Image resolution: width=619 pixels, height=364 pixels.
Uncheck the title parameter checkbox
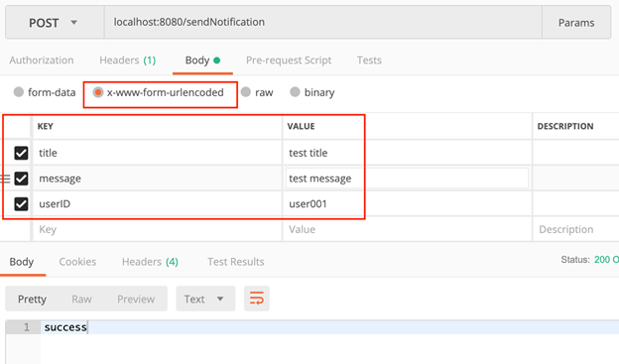click(x=21, y=153)
